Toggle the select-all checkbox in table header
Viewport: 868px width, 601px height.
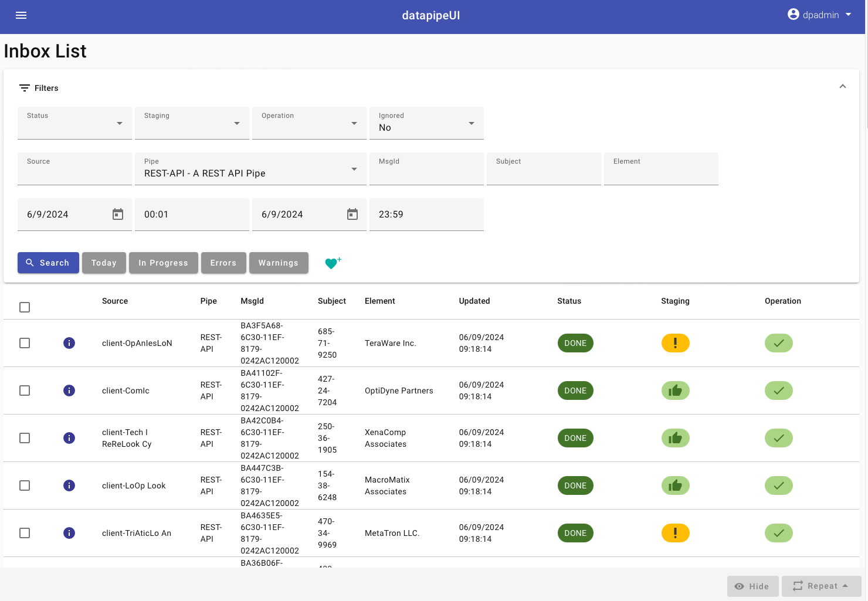25,307
